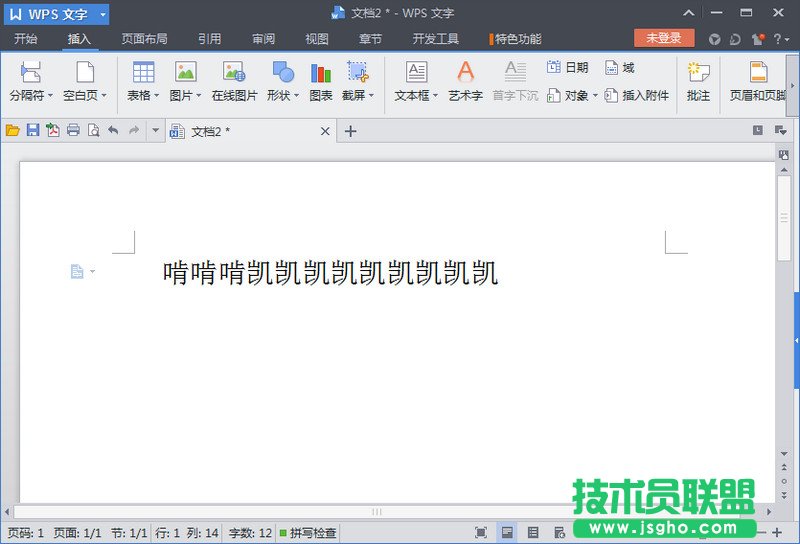Open the 开发工具 developer tab

[436, 39]
